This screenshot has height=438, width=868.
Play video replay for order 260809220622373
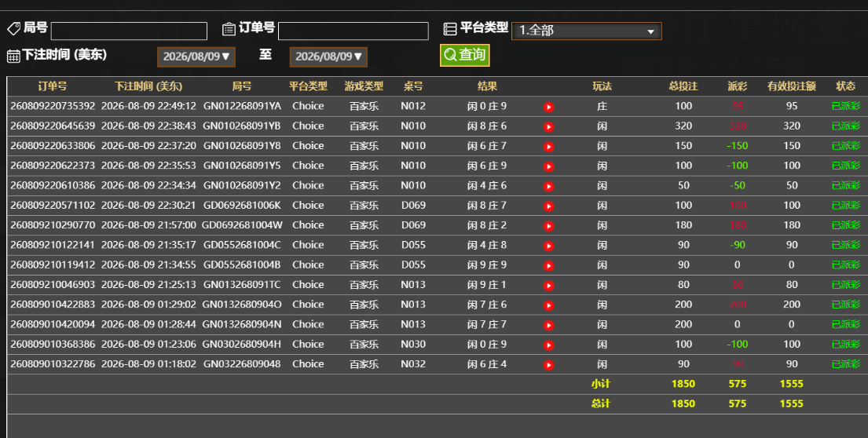(548, 166)
